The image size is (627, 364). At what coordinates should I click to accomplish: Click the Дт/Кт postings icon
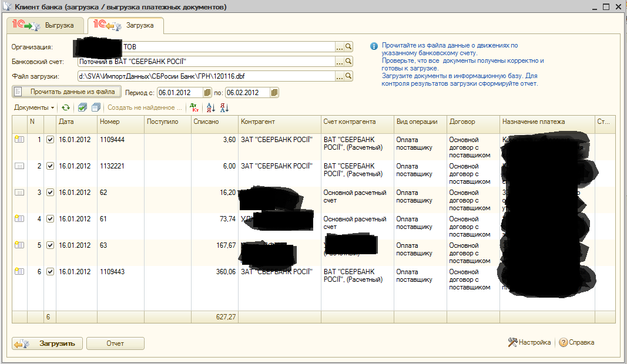[x=195, y=107]
